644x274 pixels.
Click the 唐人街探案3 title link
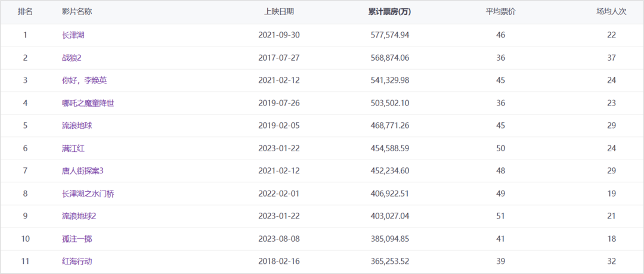tap(82, 171)
